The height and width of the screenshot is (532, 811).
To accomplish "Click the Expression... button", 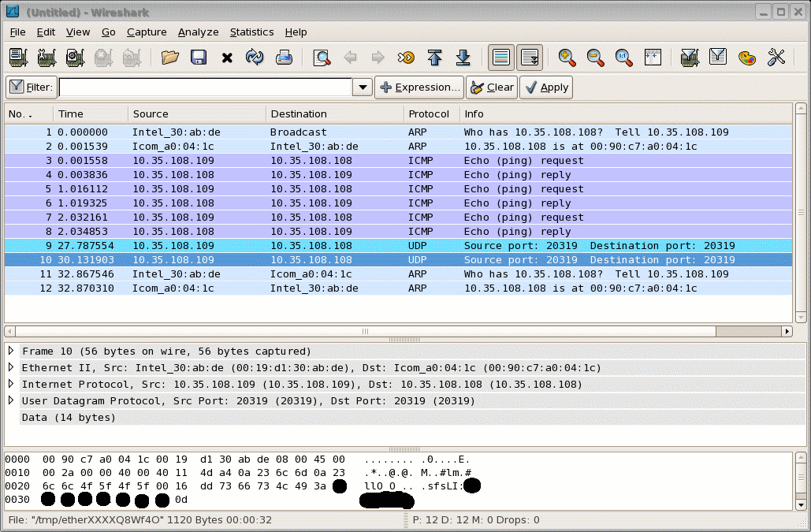I will point(419,87).
